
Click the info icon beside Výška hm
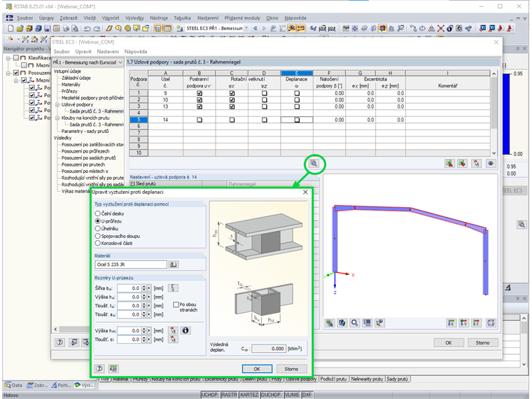[x=185, y=330]
